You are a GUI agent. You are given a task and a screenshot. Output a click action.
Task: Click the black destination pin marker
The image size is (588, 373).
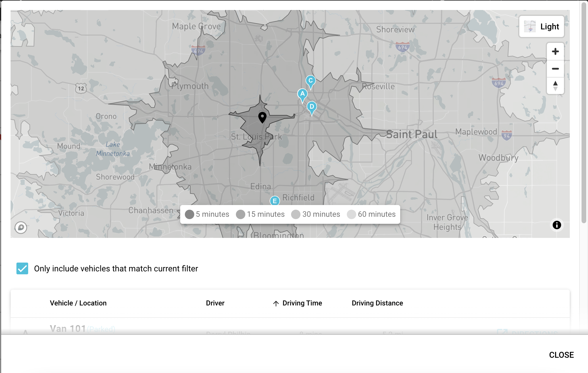(262, 118)
